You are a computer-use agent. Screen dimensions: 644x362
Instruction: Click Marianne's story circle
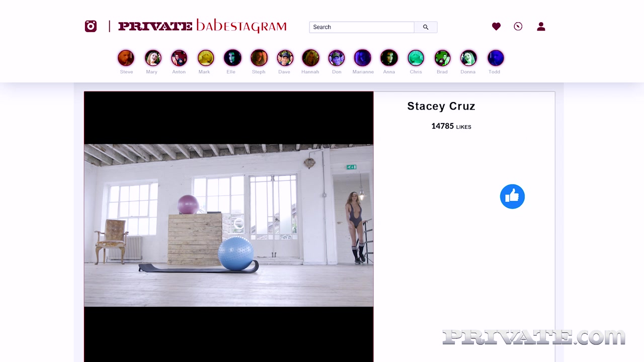[363, 58]
